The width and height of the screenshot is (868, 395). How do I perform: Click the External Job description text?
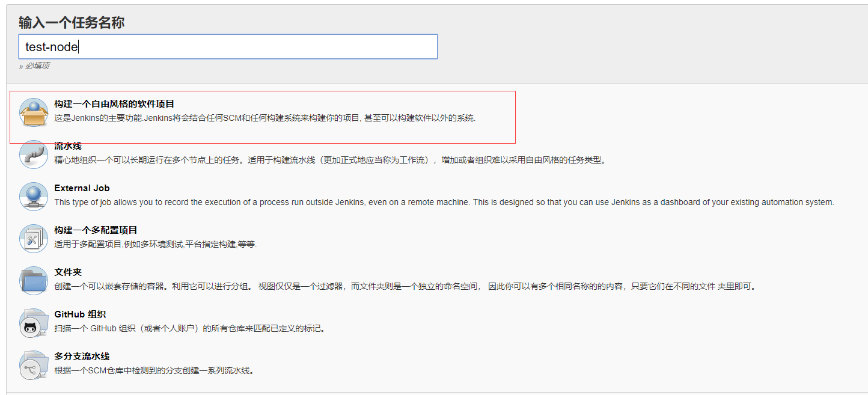click(x=421, y=203)
